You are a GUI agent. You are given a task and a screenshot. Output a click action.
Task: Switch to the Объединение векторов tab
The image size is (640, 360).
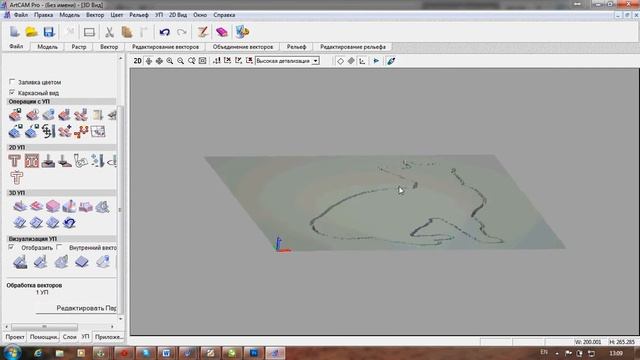[243, 47]
